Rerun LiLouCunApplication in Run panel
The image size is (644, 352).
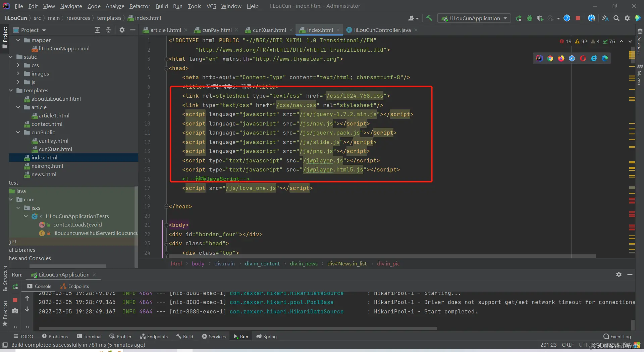point(15,287)
